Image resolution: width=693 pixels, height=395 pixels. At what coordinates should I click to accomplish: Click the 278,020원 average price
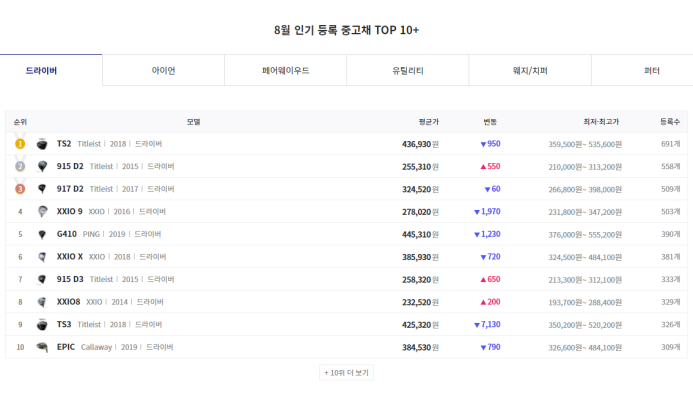(420, 212)
